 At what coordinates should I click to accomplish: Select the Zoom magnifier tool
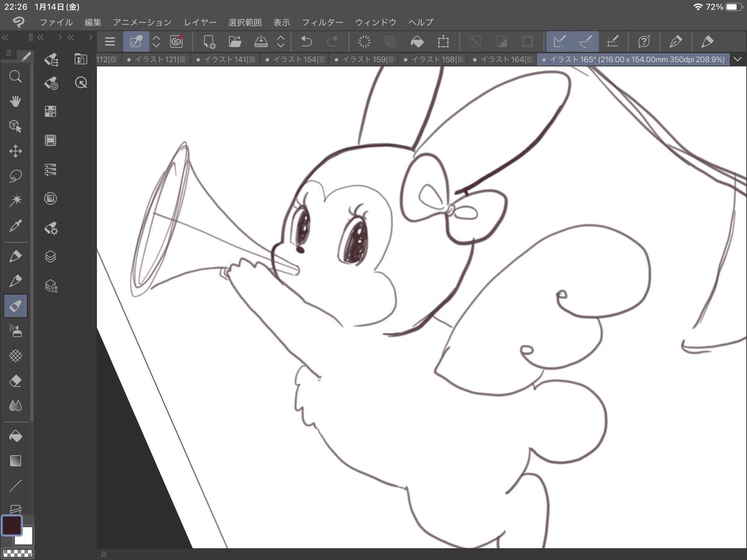[16, 77]
